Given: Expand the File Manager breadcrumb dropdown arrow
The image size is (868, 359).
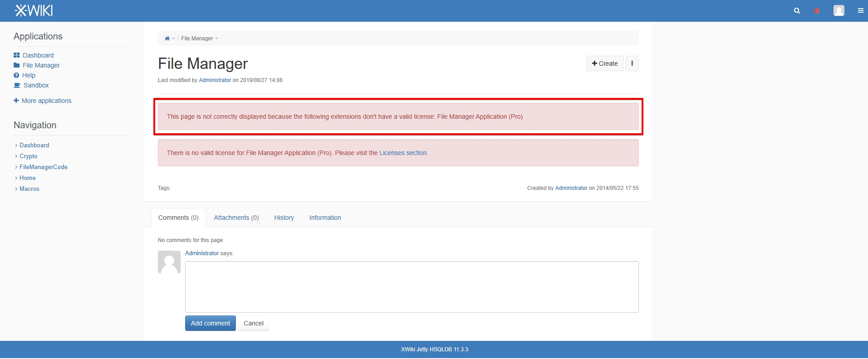Looking at the screenshot, I should point(217,39).
